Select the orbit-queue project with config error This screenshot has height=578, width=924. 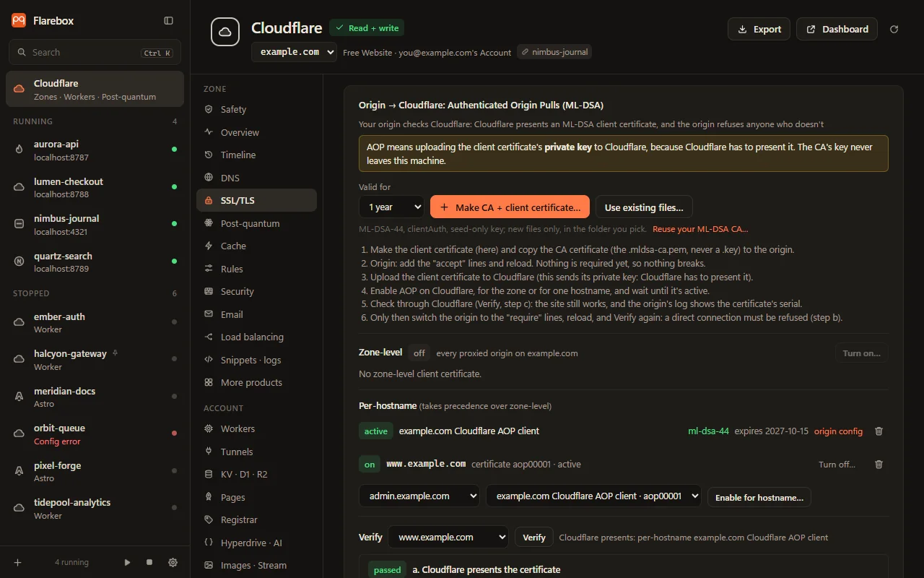(95, 434)
